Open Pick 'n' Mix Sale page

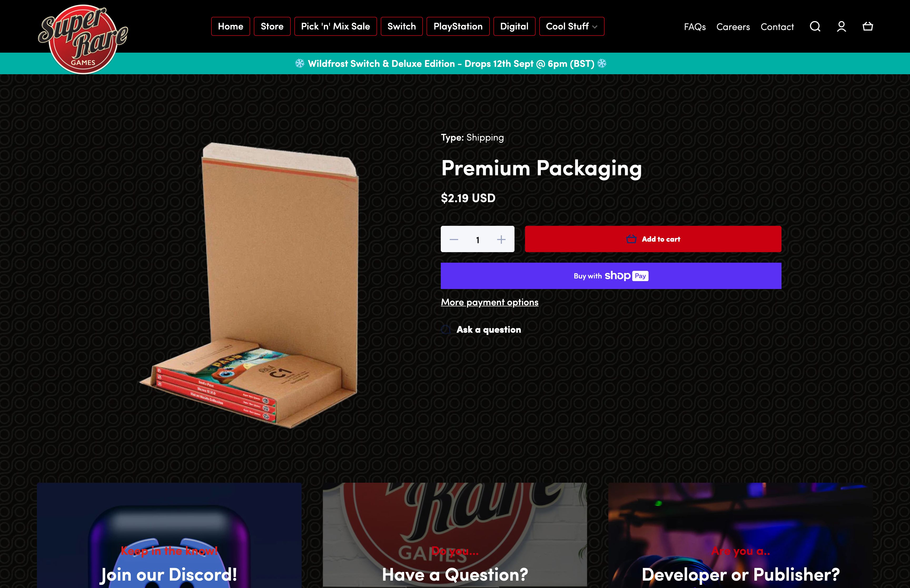335,26
